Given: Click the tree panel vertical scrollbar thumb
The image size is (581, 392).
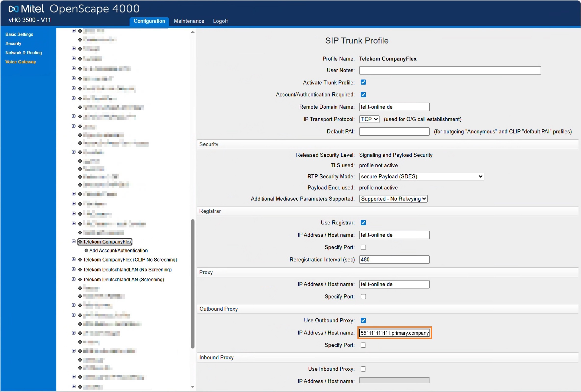Looking at the screenshot, I should [192, 284].
